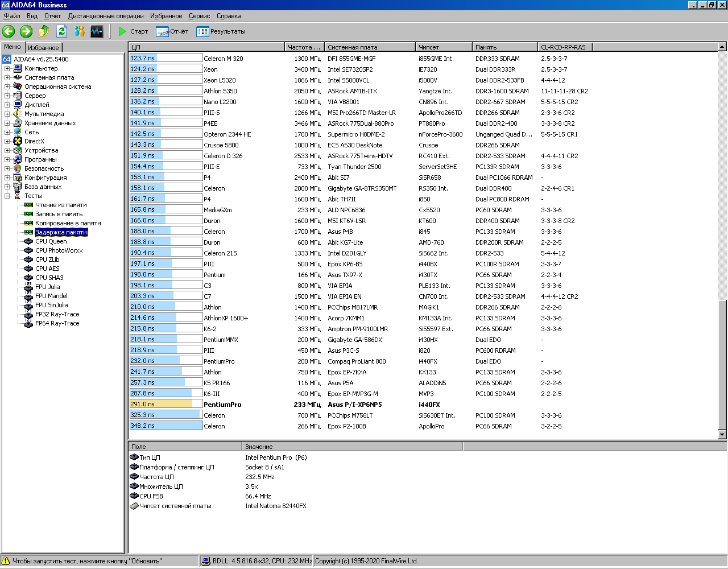Click the folder up-level toolbar icon
Viewport: 728px width, 569px height.
(44, 31)
